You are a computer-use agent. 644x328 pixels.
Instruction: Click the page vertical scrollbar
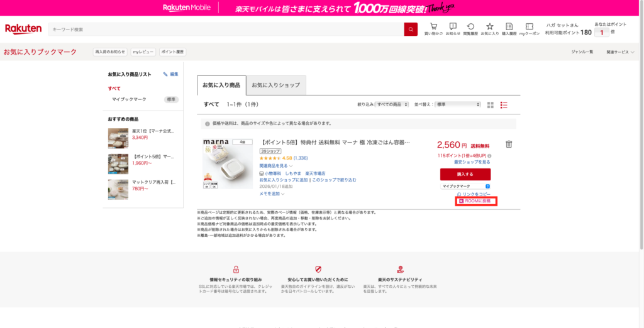tap(641, 124)
